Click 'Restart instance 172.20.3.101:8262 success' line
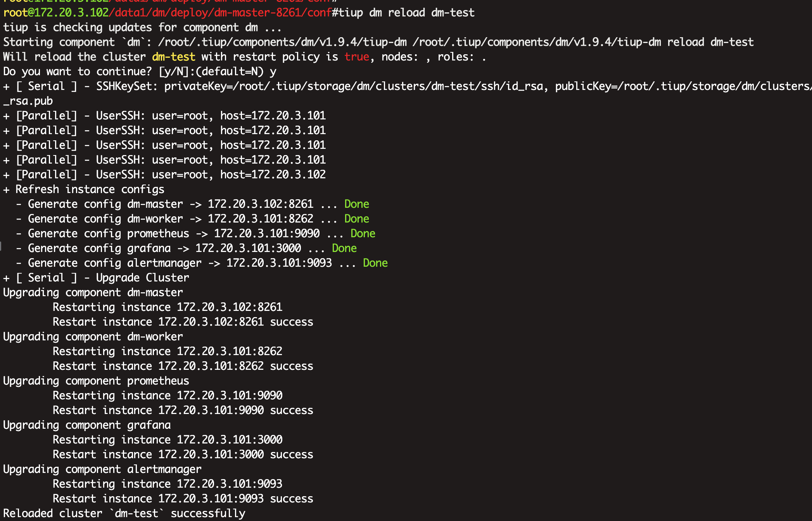Screen dimensions: 812x521 [183, 366]
